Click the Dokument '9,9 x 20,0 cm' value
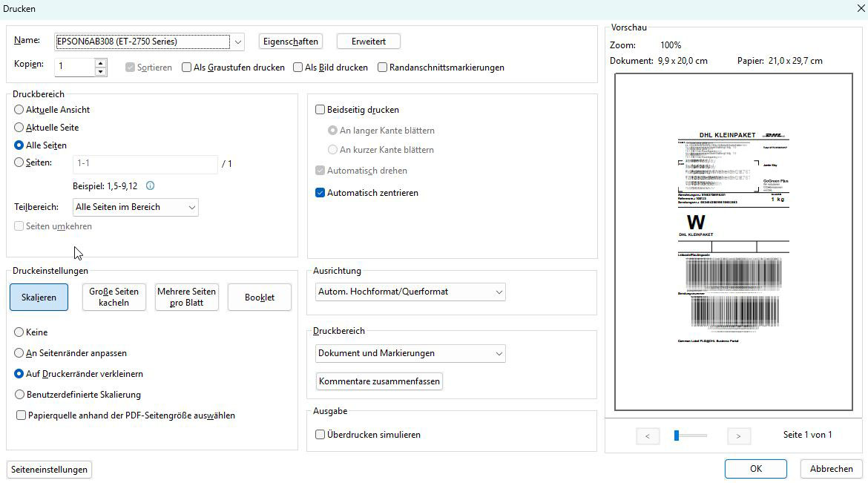Viewport: 868px width, 483px height. pyautogui.click(x=683, y=61)
